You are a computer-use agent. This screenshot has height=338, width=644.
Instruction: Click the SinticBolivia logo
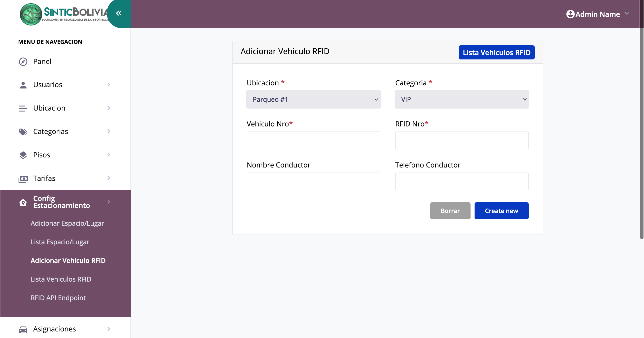tap(63, 14)
